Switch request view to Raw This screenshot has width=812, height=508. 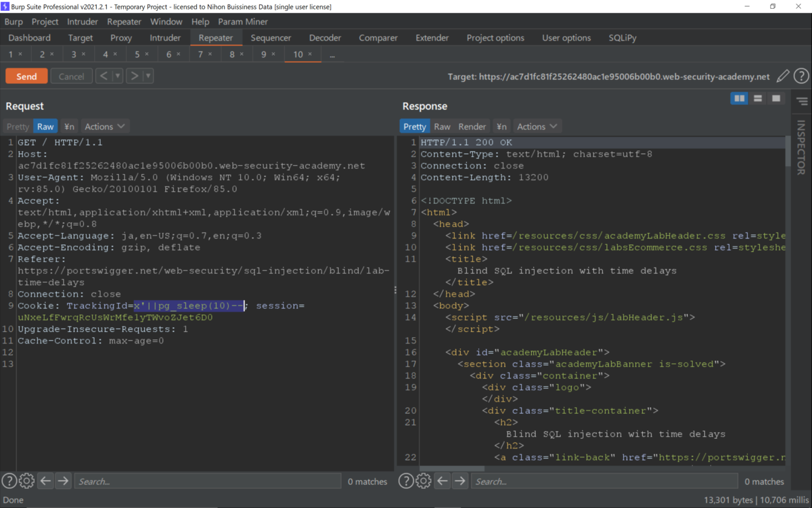45,127
